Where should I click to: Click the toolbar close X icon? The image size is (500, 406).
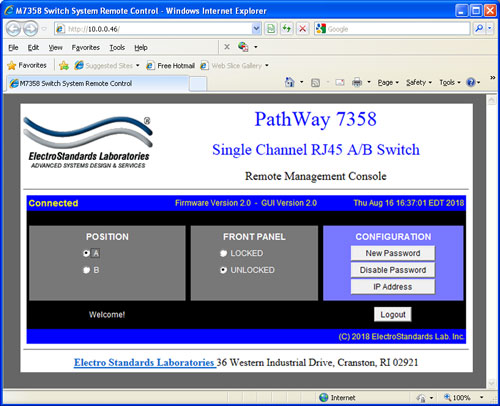tap(227, 47)
